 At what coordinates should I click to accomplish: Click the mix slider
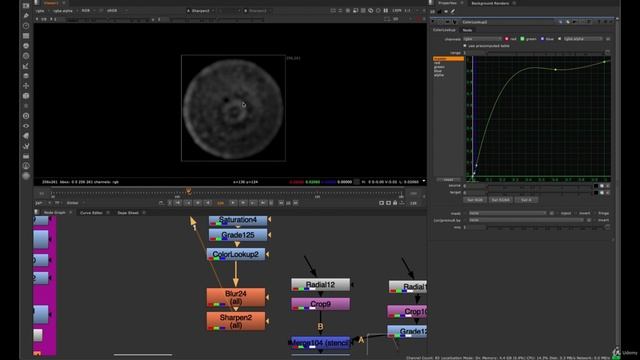coord(546,227)
